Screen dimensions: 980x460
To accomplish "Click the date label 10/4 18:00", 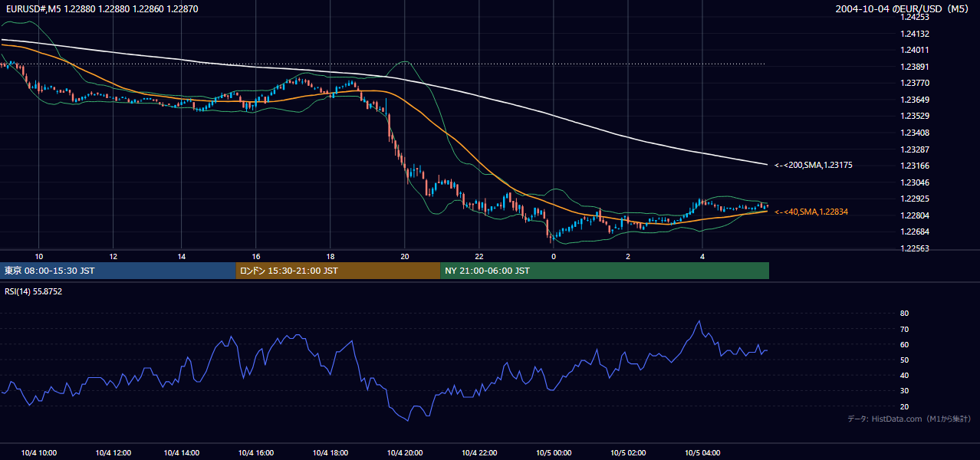I will (x=331, y=453).
